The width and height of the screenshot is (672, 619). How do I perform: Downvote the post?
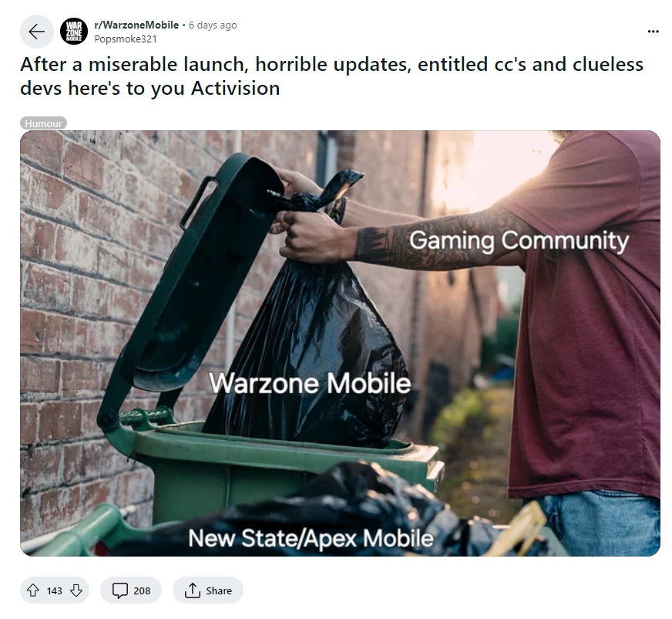click(76, 590)
